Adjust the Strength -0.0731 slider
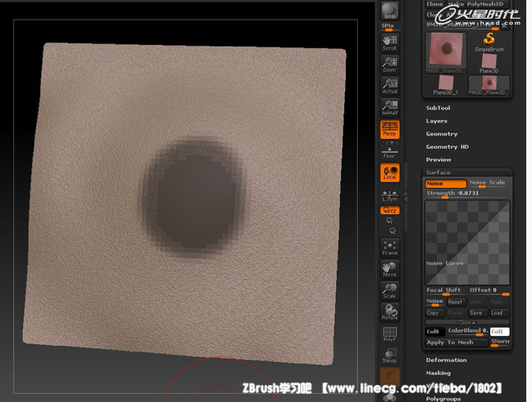The width and height of the screenshot is (532, 402). 467,194
